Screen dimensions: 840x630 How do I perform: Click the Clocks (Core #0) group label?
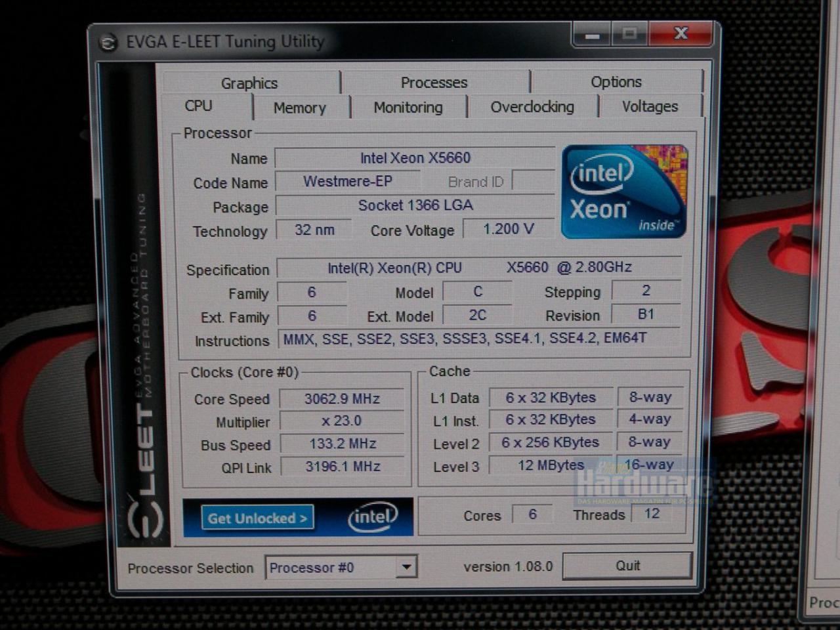[245, 372]
